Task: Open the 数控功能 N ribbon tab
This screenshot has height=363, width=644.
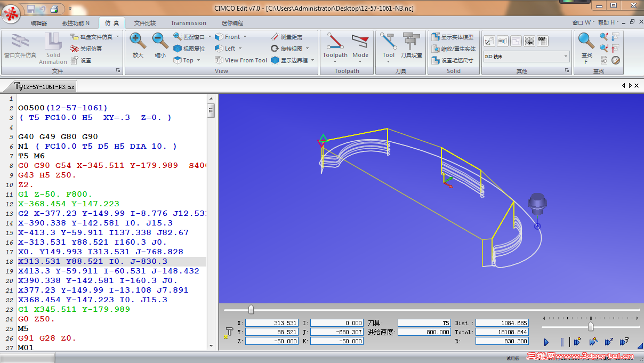Action: pyautogui.click(x=76, y=23)
